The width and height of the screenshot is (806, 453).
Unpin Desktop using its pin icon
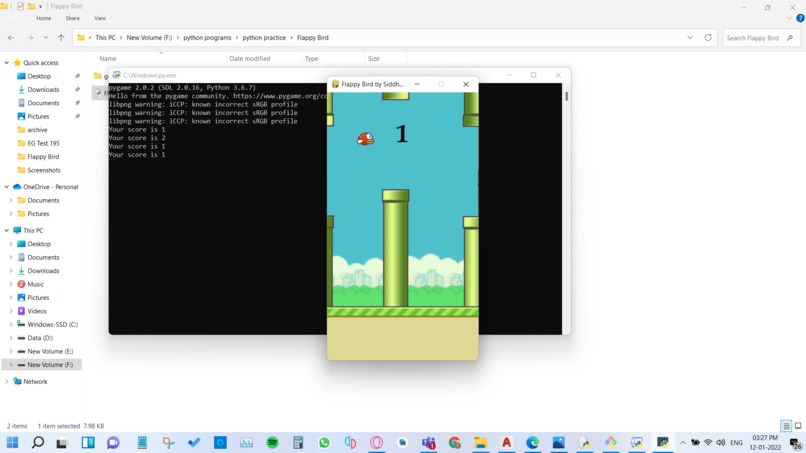pos(77,76)
